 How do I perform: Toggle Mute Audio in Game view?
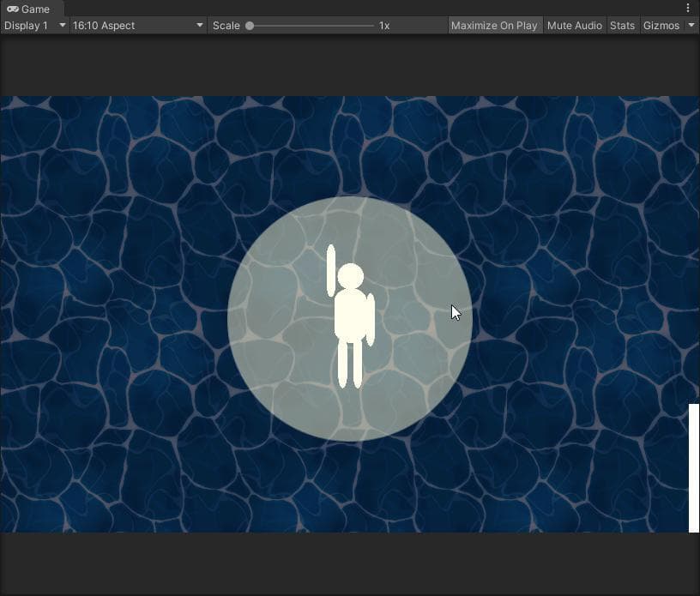(x=575, y=26)
